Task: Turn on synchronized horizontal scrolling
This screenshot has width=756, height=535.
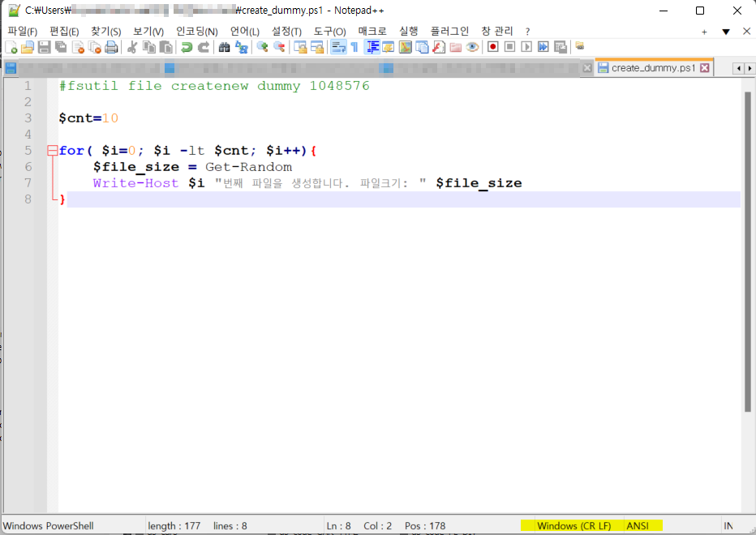Action: 317,47
